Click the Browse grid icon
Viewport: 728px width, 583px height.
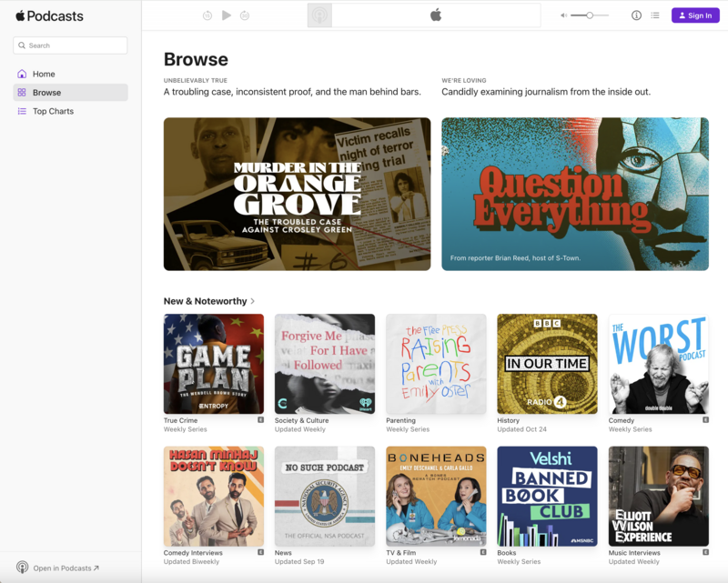22,93
